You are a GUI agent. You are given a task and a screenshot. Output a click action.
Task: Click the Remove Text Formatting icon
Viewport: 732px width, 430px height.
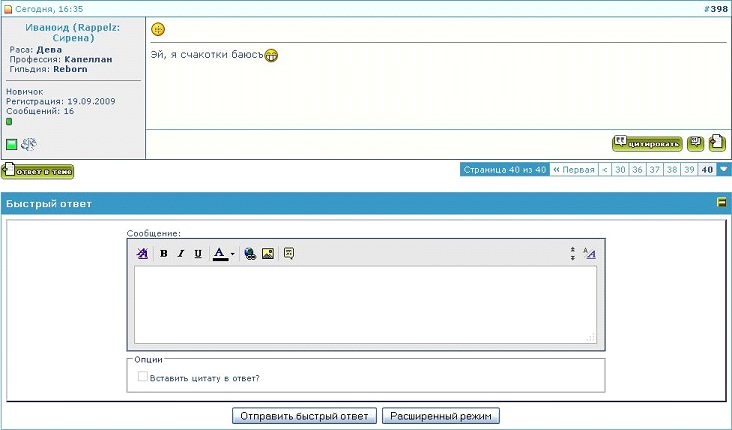coord(142,254)
